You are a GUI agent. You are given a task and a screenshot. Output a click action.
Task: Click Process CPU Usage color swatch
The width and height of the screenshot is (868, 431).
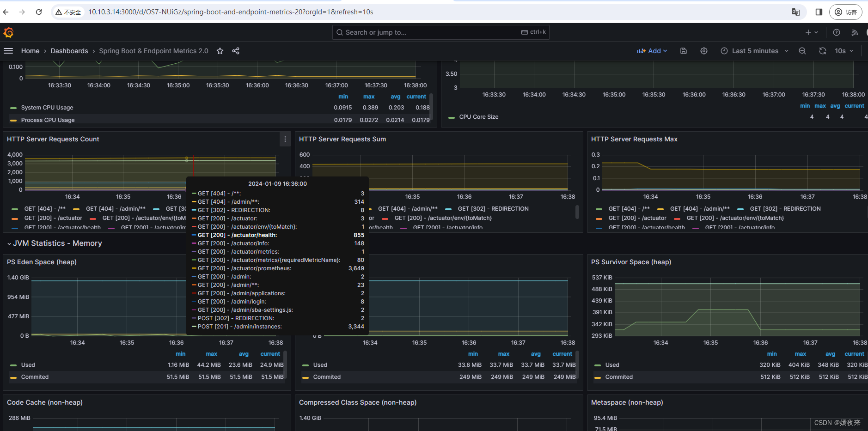13,120
